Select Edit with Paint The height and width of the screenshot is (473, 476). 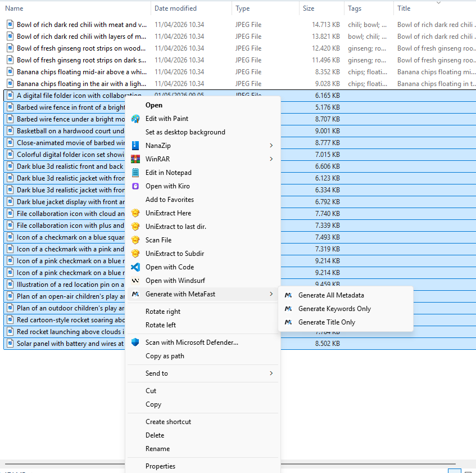(203, 119)
